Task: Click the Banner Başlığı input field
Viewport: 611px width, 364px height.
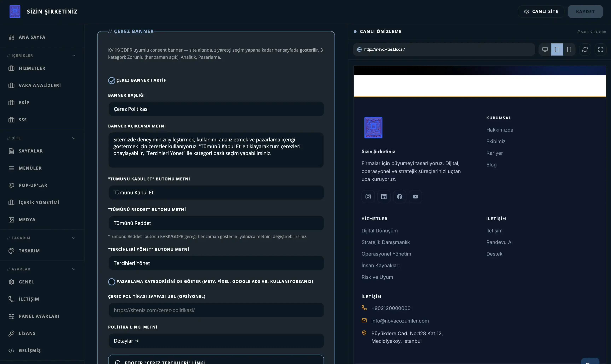Action: coord(216,109)
